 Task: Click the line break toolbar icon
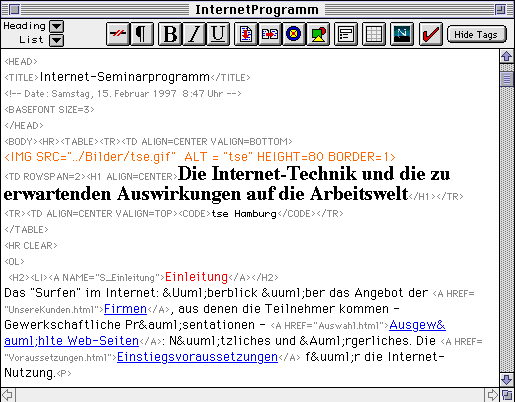[x=118, y=34]
